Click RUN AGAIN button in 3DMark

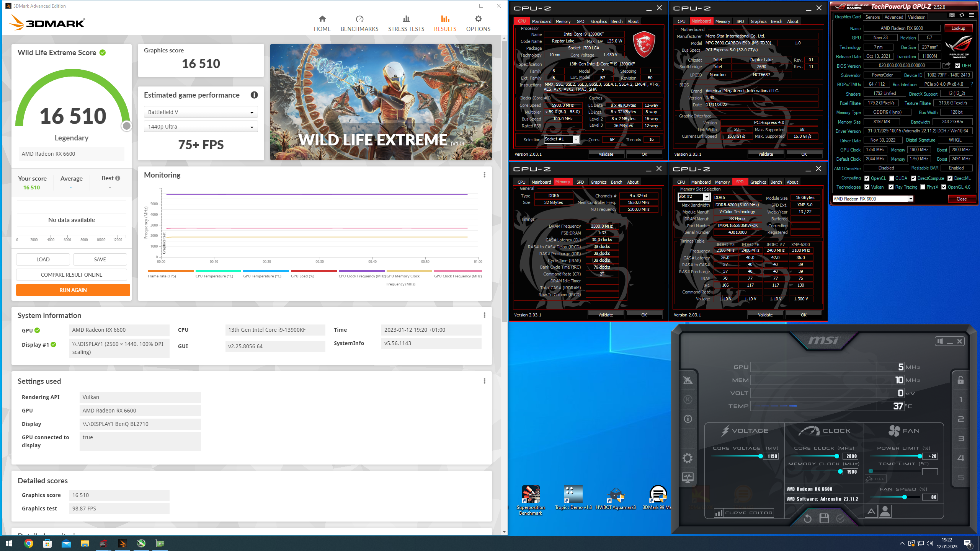coord(73,290)
